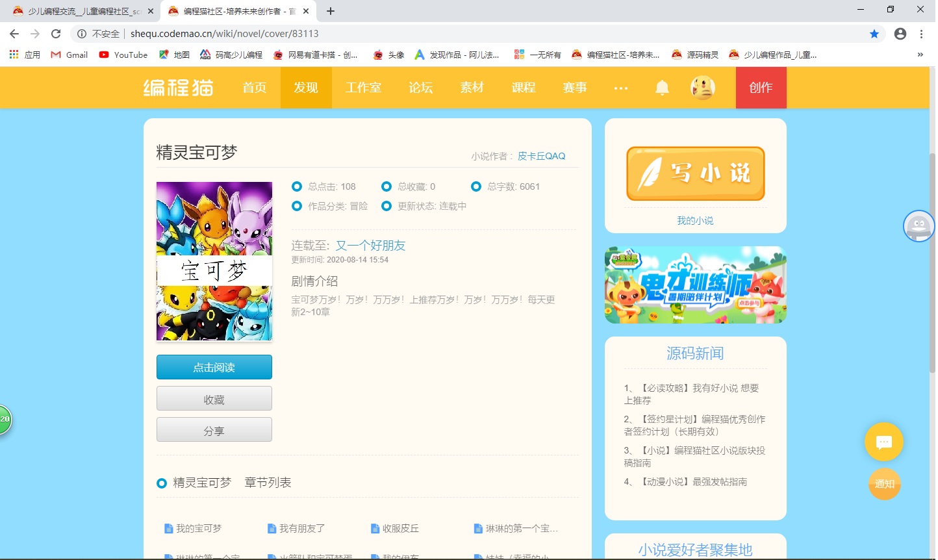Open news item 【签约星计划】编程猫优秀创作者签约计划
This screenshot has width=938, height=560.
click(696, 426)
